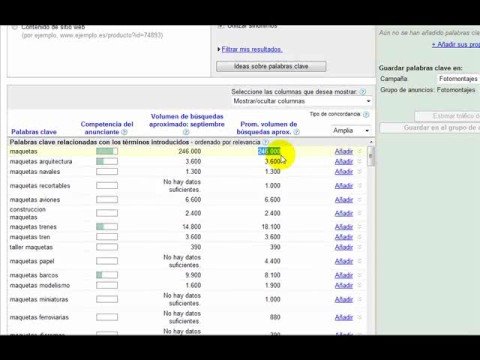The width and height of the screenshot is (480, 360).
Task: Click competition bar for maquetas barcos
Action: click(x=107, y=275)
